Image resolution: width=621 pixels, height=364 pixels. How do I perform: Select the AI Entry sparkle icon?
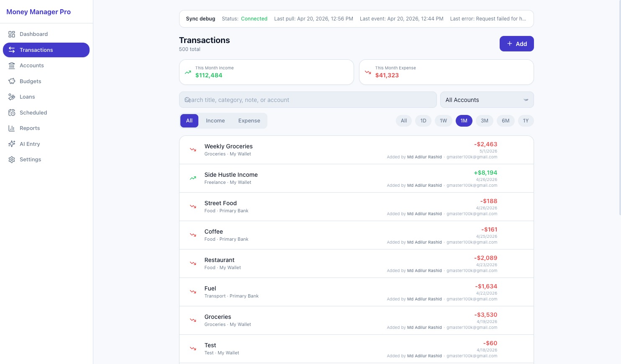click(x=12, y=144)
